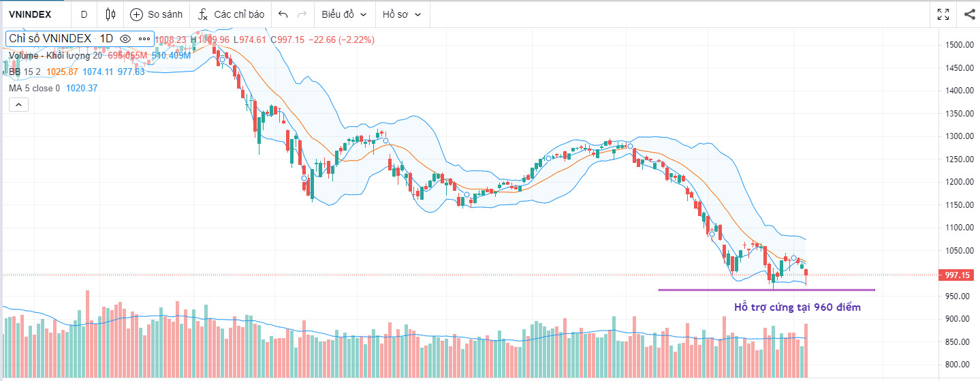This screenshot has width=980, height=381.
Task: Select the MA 5 close indicator legend
Action: [34, 88]
